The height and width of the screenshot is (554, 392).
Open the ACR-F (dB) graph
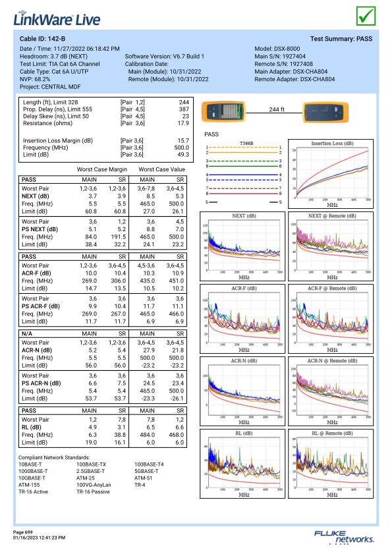click(x=242, y=319)
